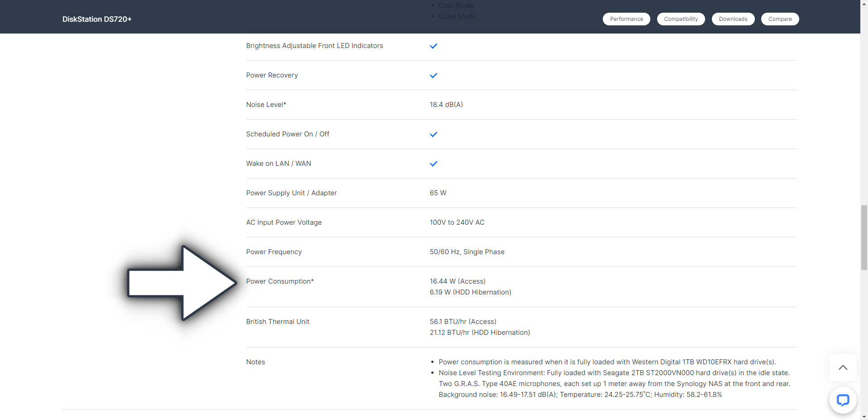Click the note about Western Digital WD10EFRX drives
Screen dimensions: 868x420
tap(607, 362)
